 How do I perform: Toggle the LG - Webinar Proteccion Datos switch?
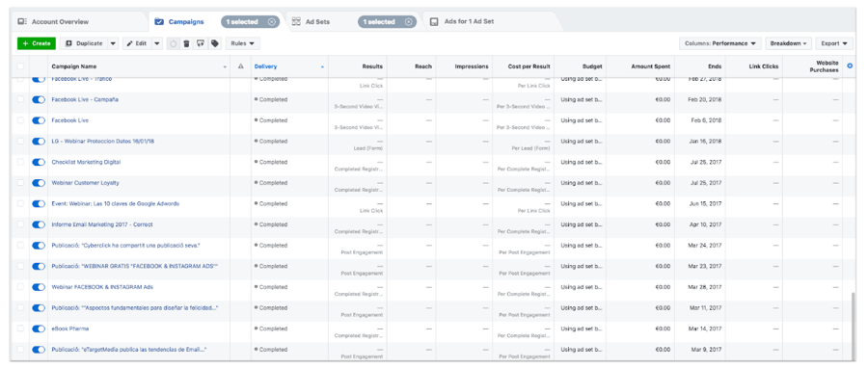39,142
